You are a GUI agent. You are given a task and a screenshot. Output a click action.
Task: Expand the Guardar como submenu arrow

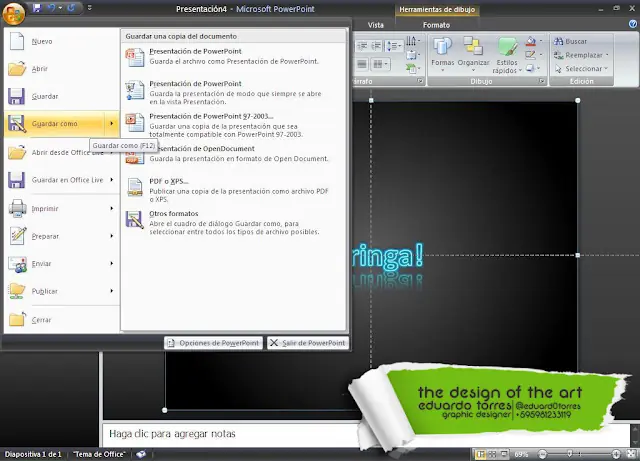pyautogui.click(x=111, y=124)
